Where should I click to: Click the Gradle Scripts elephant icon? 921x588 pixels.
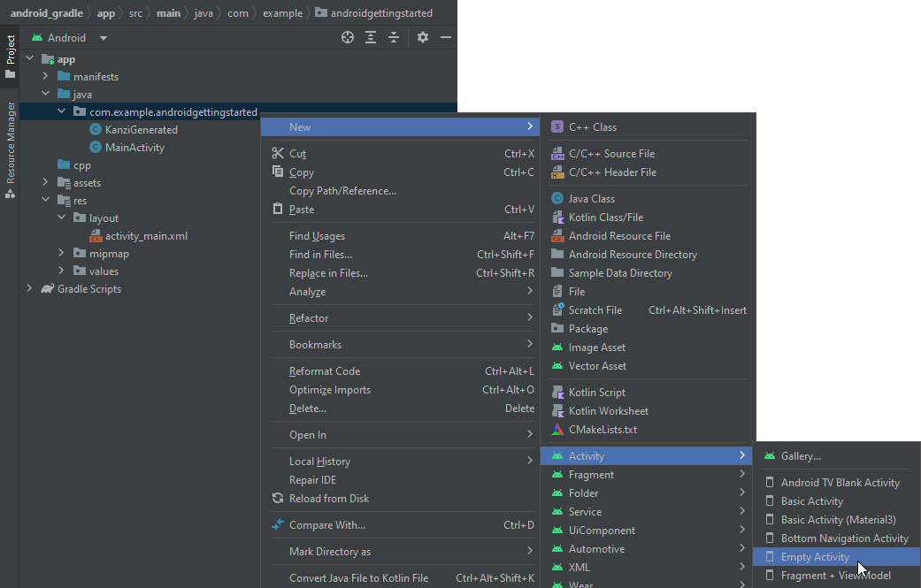coord(47,288)
